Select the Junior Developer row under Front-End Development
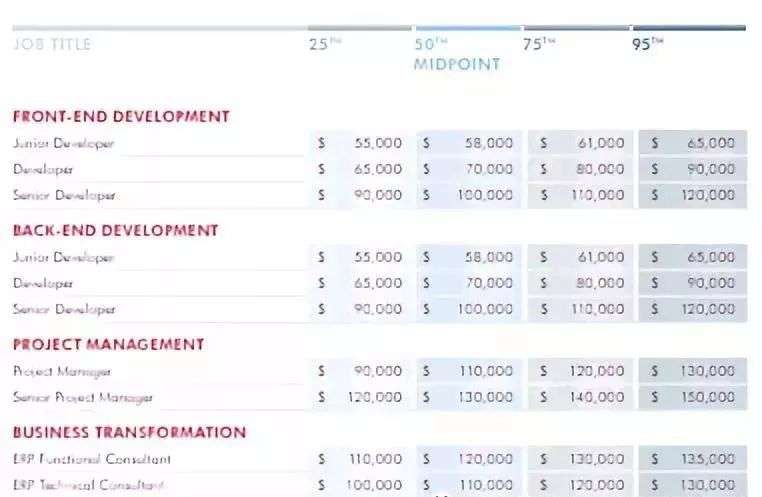The width and height of the screenshot is (762, 497). tap(63, 143)
